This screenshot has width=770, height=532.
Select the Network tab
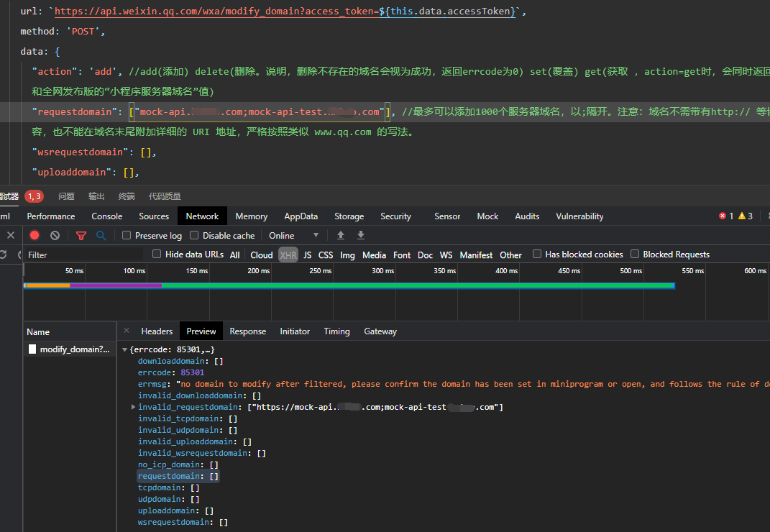(202, 216)
